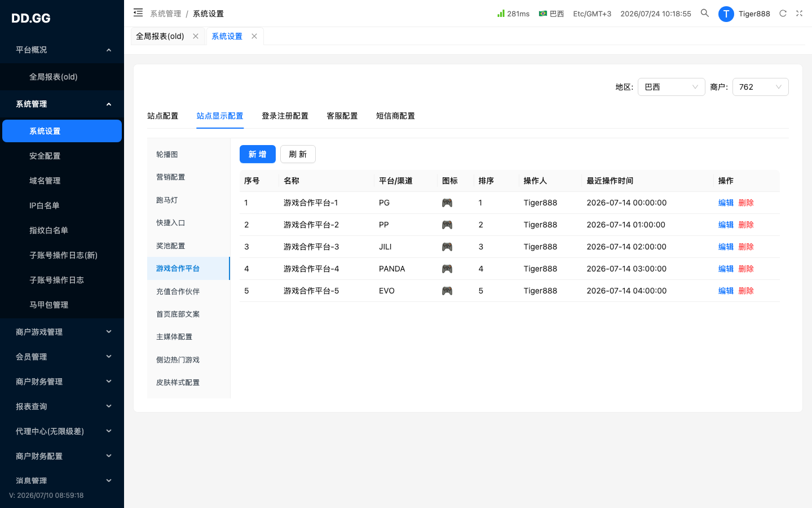Expand the 代理中心(无限级差) menu
This screenshot has height=508, width=812.
(x=62, y=431)
